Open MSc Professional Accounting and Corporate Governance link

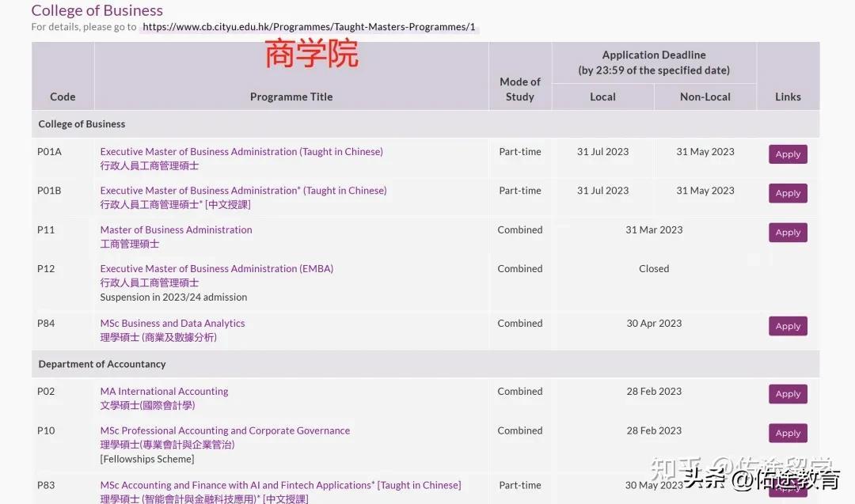tap(225, 430)
